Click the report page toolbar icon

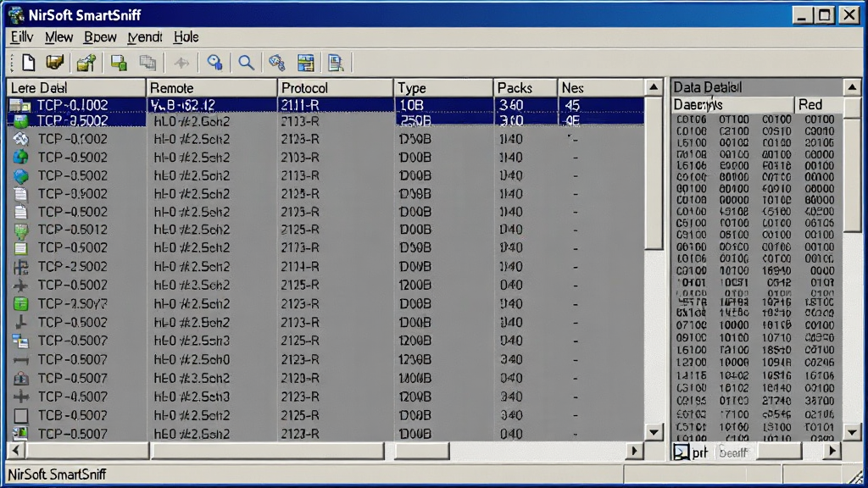click(336, 63)
